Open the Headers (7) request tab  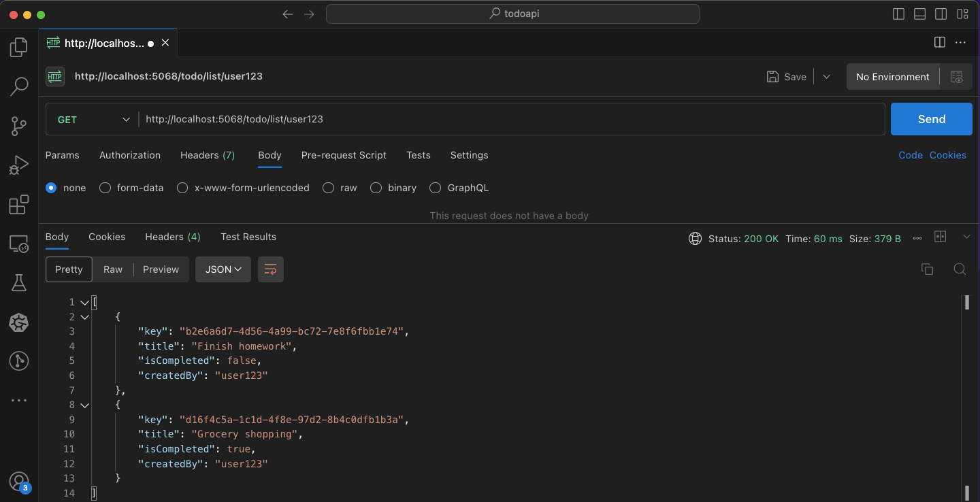click(208, 155)
